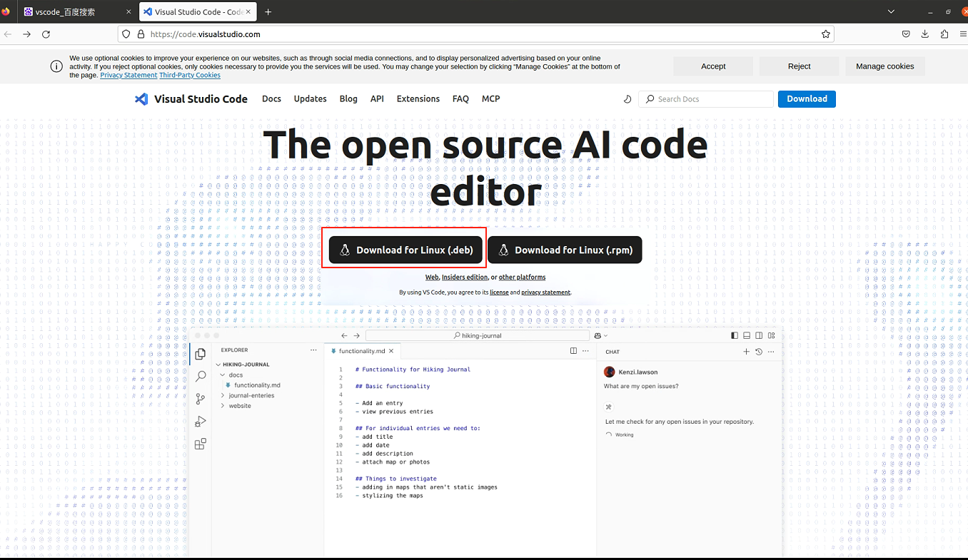Screen dimensions: 968x560
Task: Bookmark this page with the star
Action: click(x=826, y=34)
